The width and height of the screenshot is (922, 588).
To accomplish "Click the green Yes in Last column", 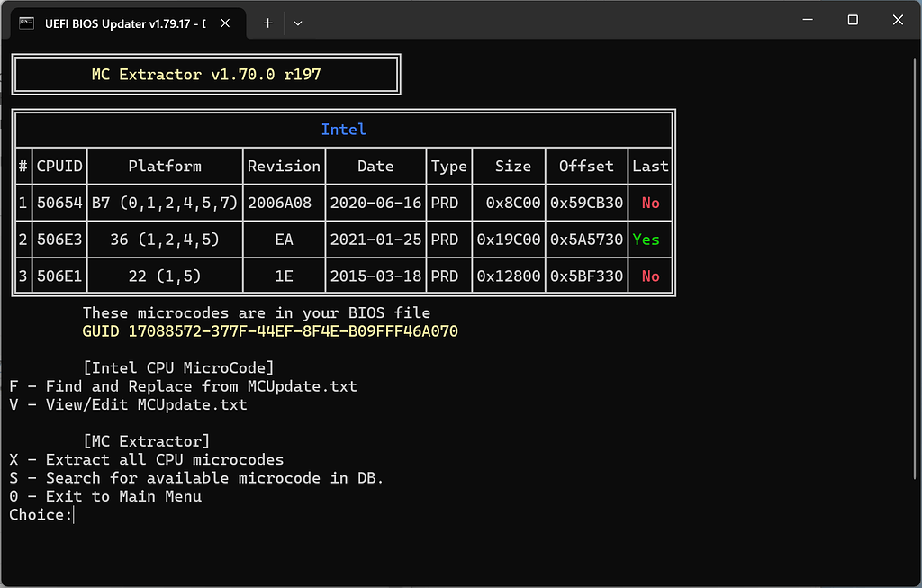I will (646, 240).
